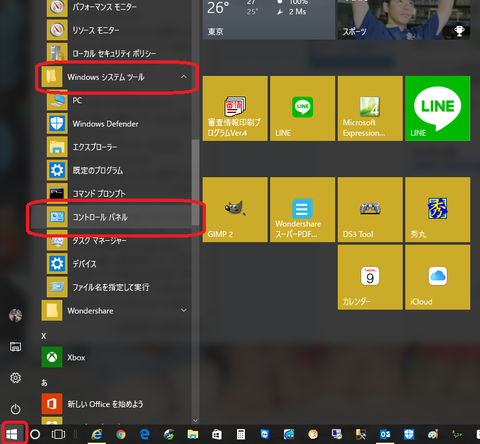Open the 東京 weather tile

[269, 19]
